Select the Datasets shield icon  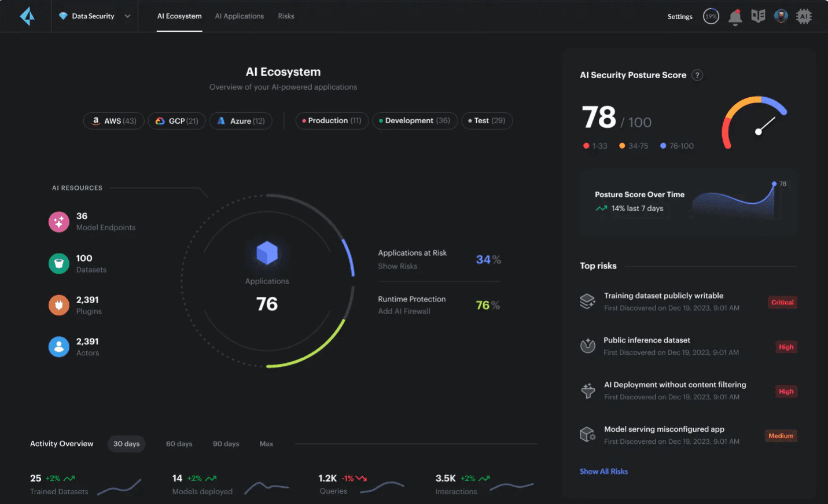pyautogui.click(x=58, y=263)
